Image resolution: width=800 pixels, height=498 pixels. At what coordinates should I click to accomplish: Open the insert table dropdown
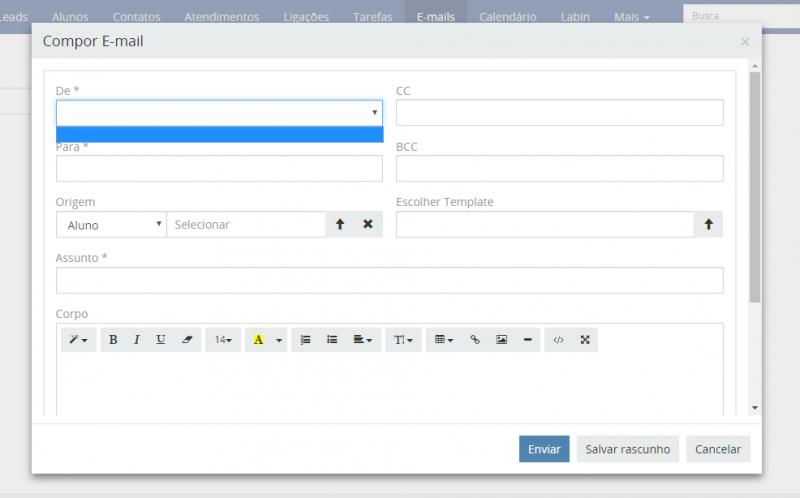click(444, 340)
